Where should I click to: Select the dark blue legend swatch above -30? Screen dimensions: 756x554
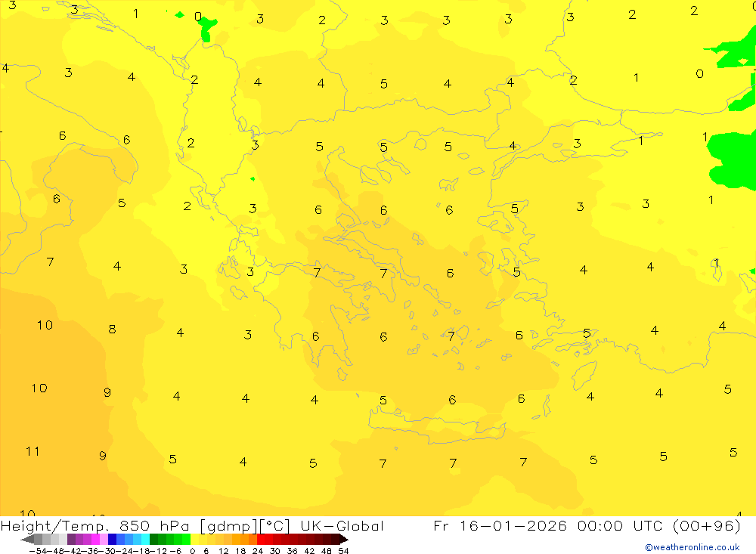point(112,539)
